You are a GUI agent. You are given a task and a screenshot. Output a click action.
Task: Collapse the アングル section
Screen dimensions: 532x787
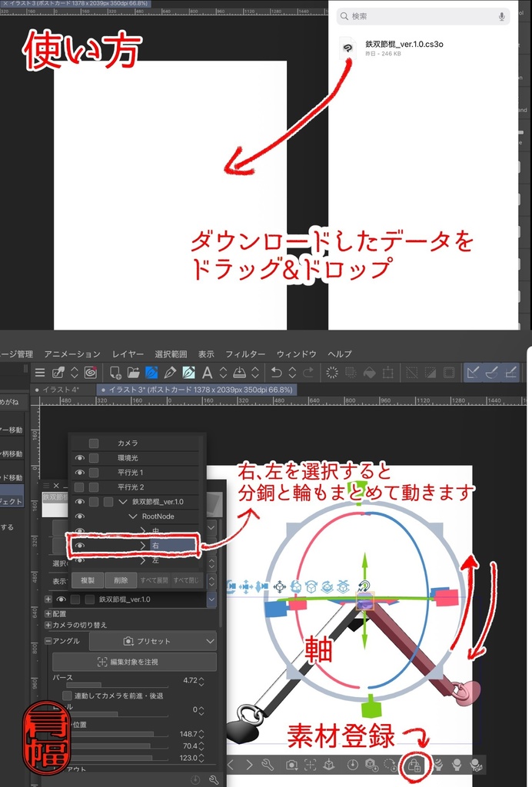pos(48,641)
